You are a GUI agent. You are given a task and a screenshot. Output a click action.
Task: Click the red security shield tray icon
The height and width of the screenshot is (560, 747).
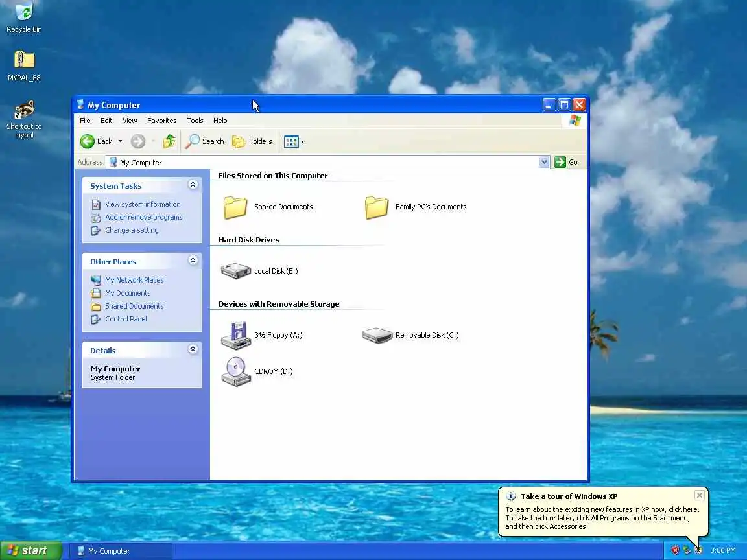(674, 550)
